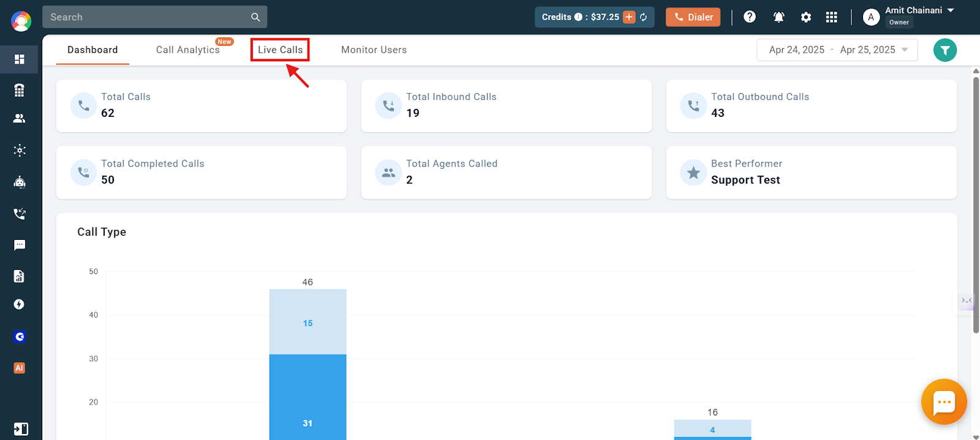
Task: Click the dark blue bar segment labeled 31
Action: pos(307,397)
